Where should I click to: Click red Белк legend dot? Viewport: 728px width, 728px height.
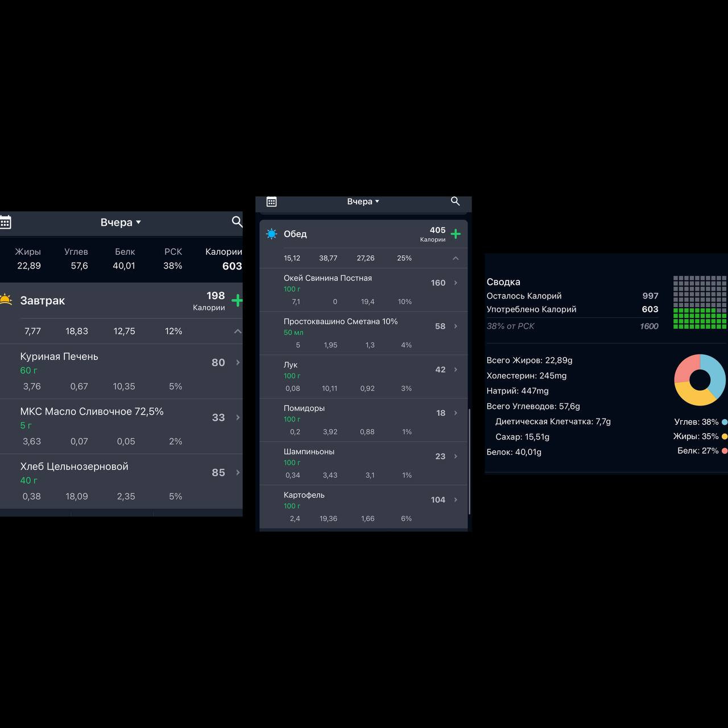(725, 450)
